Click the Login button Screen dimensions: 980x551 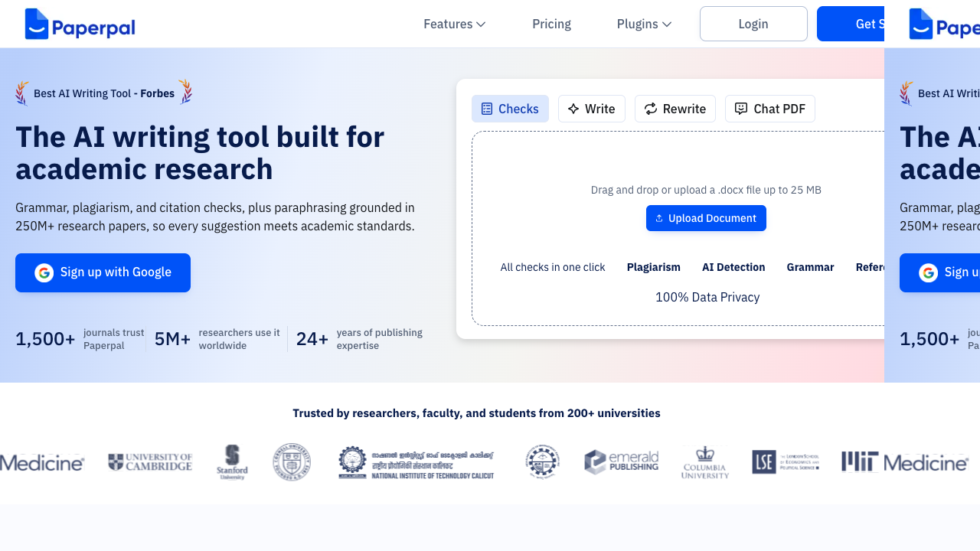pos(753,24)
